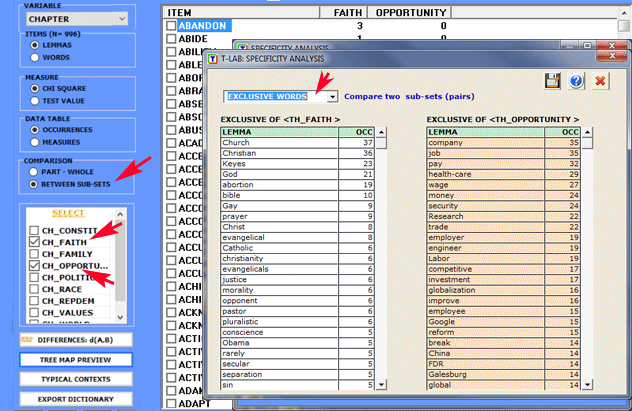The image size is (632, 411).
Task: Select the health-care lemma row
Action: pyautogui.click(x=503, y=174)
